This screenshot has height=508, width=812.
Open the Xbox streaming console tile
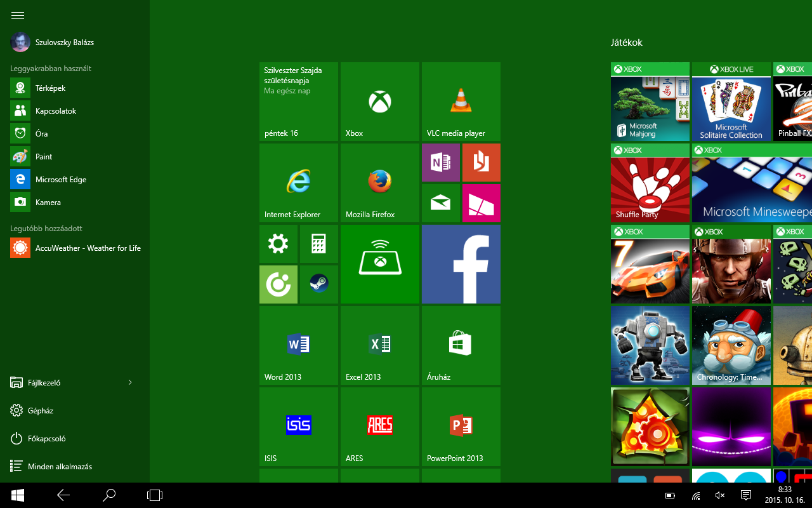[380, 264]
